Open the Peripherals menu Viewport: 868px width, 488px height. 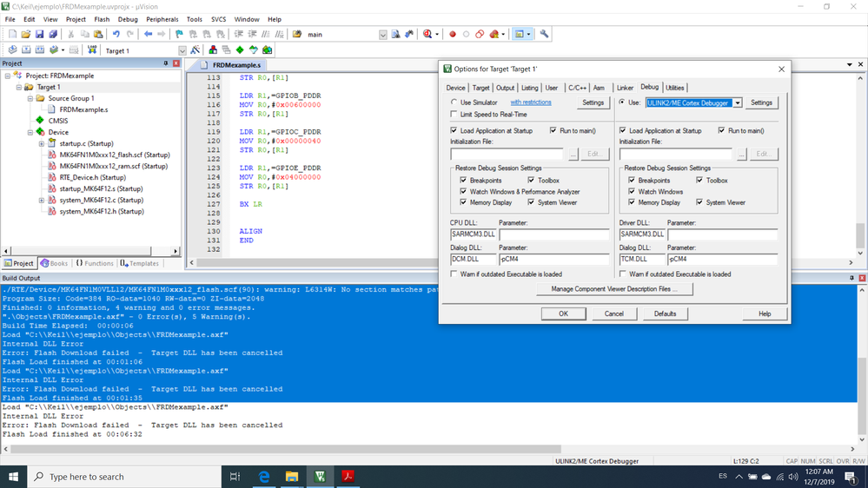click(x=162, y=19)
